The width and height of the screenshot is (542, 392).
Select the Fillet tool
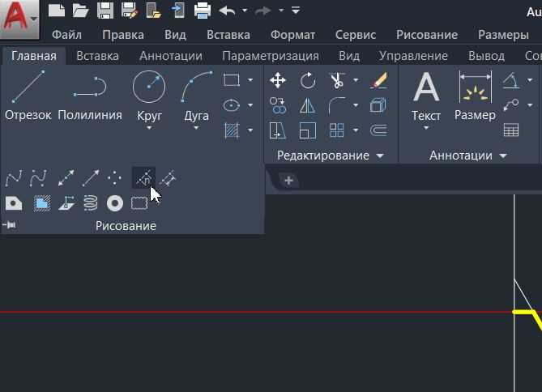(337, 105)
